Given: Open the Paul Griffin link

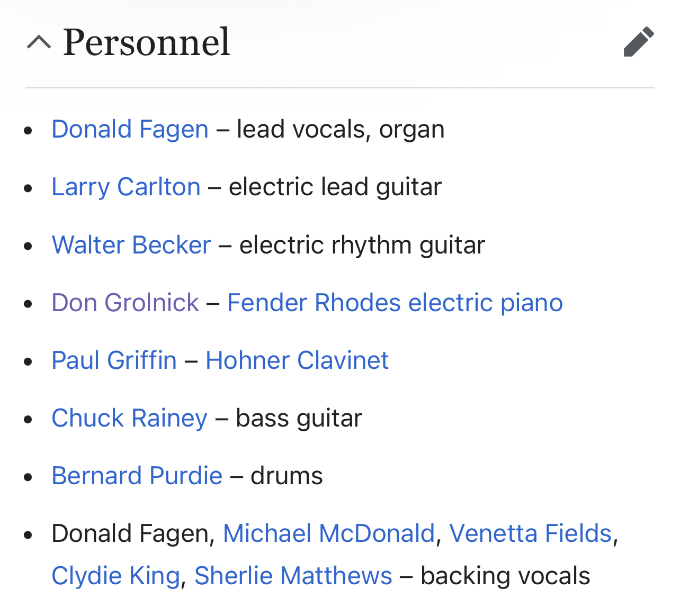Looking at the screenshot, I should coord(114,360).
